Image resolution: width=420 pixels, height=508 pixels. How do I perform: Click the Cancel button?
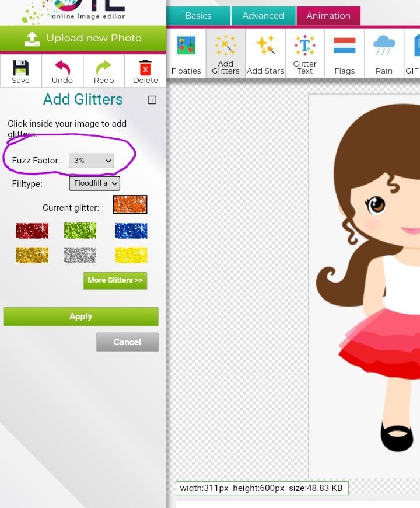click(x=127, y=342)
